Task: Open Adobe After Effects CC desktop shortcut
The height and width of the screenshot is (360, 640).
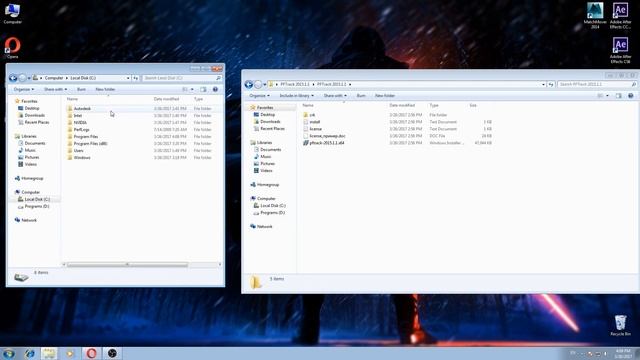Action: 620,16
